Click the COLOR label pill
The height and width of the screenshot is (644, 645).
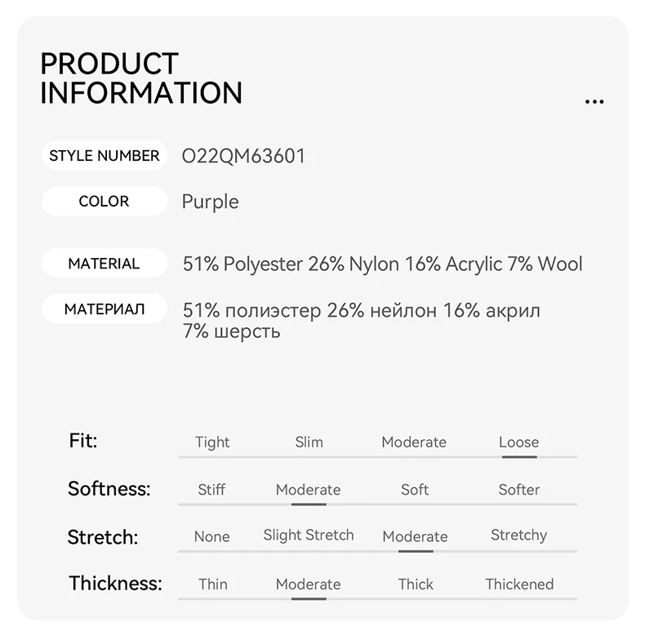tap(105, 201)
